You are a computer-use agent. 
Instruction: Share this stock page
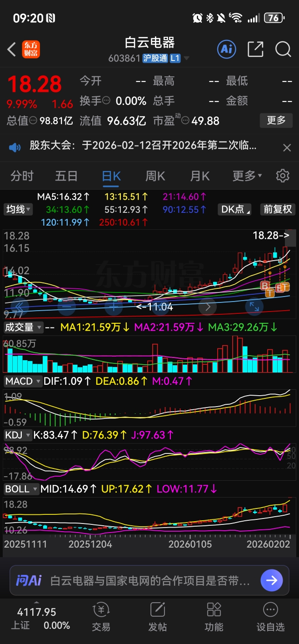255,49
